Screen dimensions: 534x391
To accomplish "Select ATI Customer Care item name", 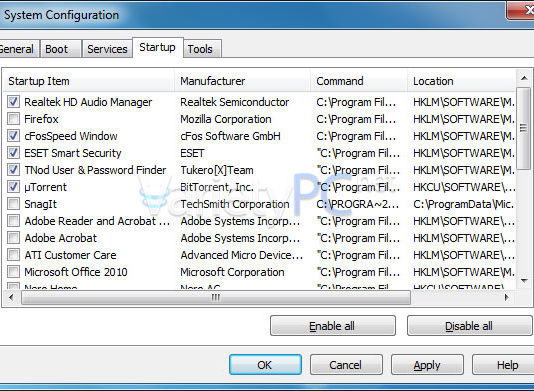I will pyautogui.click(x=70, y=255).
